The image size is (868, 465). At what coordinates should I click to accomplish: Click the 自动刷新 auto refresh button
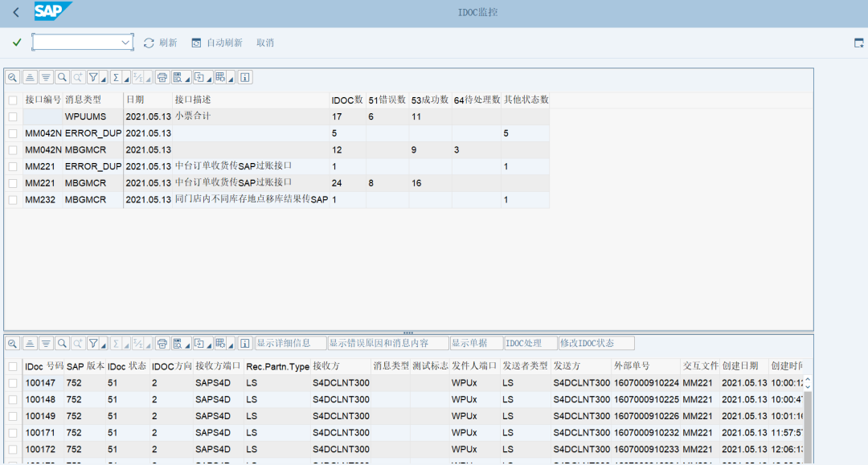tap(217, 43)
